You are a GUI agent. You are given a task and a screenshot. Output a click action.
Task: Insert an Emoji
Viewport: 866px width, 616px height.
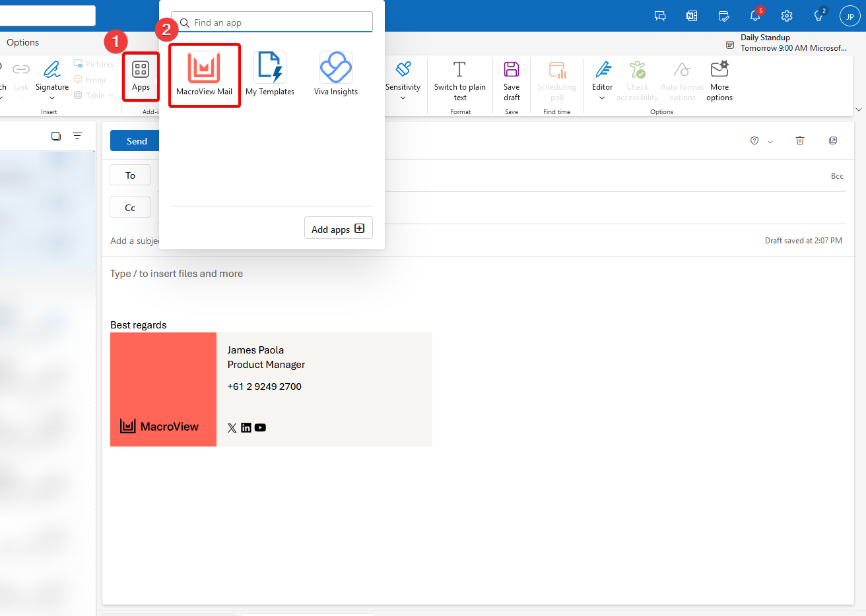tap(90, 80)
